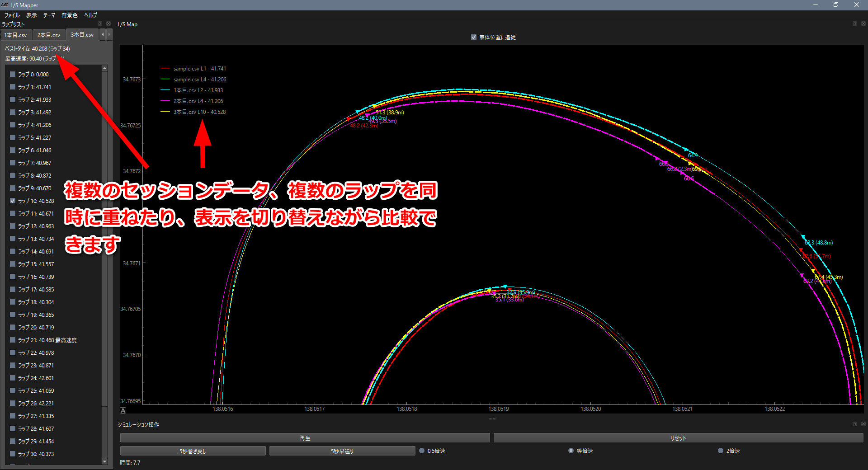Enable ラップ 21 最高速度 lap checkbox
The height and width of the screenshot is (470, 868).
pos(13,340)
